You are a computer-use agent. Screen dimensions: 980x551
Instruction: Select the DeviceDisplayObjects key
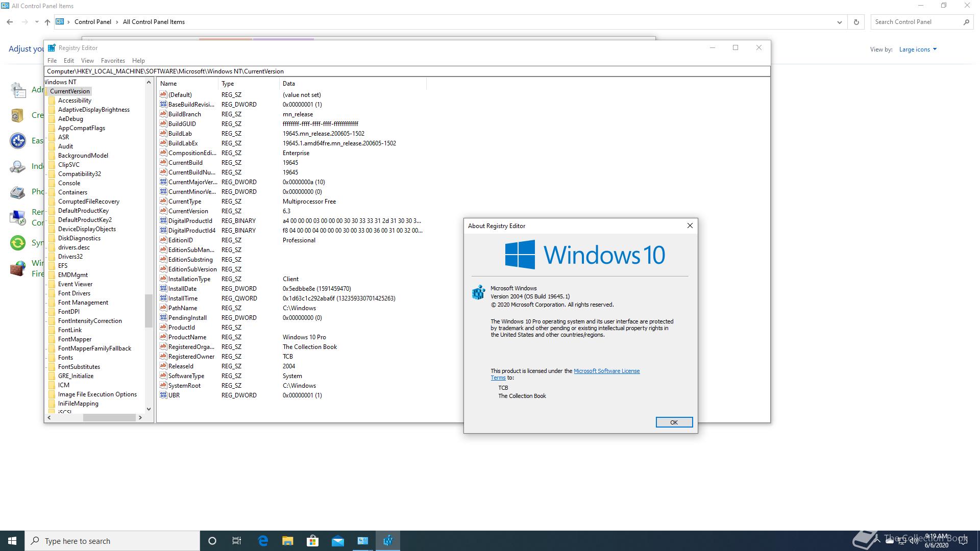tap(87, 229)
